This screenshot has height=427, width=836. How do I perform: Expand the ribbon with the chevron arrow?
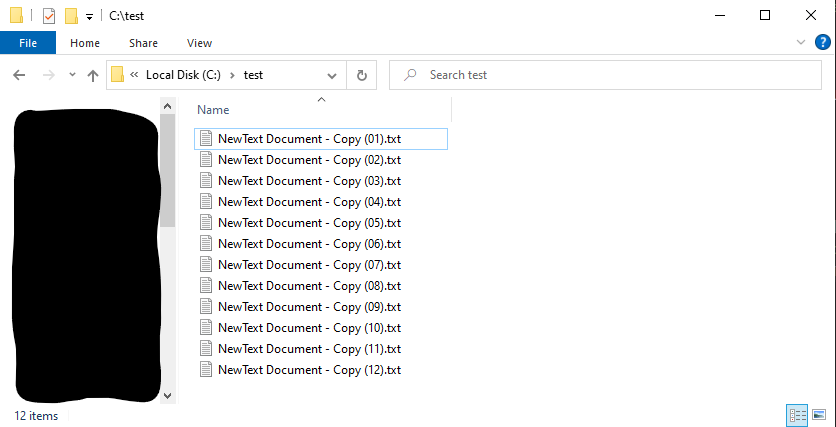(801, 42)
